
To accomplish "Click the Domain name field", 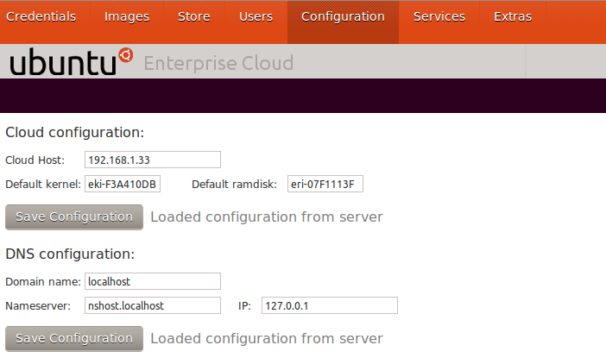I will click(153, 281).
